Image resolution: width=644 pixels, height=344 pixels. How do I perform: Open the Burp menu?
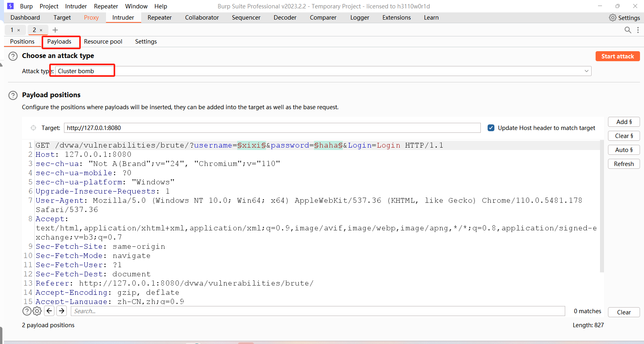(x=26, y=6)
